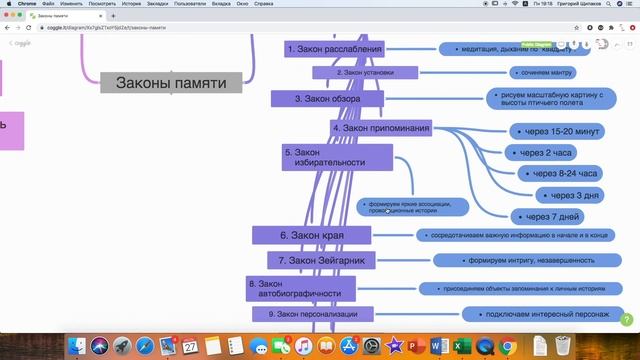Select node 3. Закон обзора
Viewport: 640px width, 360px height.
click(327, 99)
